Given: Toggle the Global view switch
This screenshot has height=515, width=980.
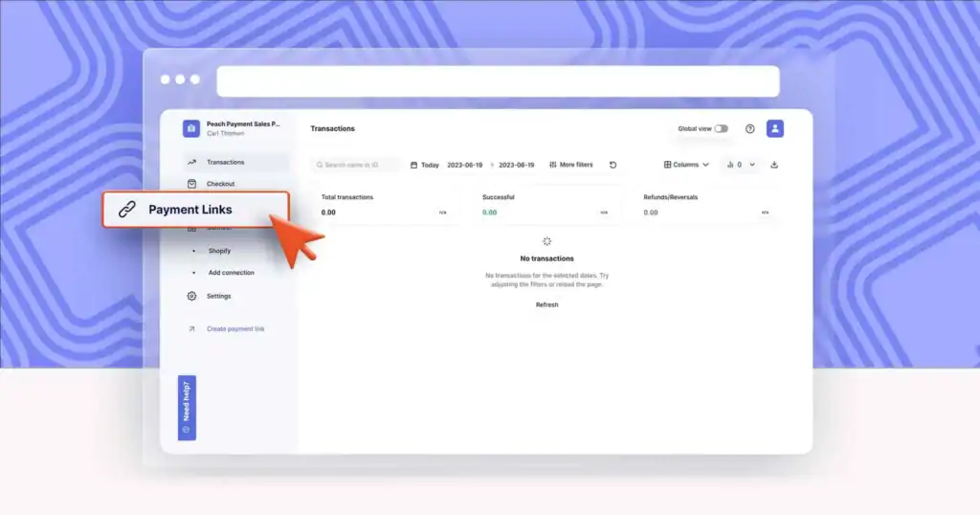Looking at the screenshot, I should click(721, 128).
